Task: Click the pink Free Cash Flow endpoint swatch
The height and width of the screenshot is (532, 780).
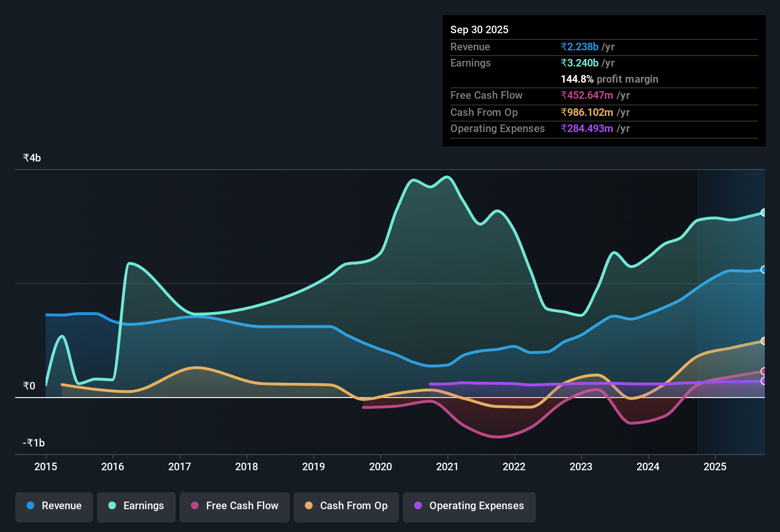Action: click(764, 372)
